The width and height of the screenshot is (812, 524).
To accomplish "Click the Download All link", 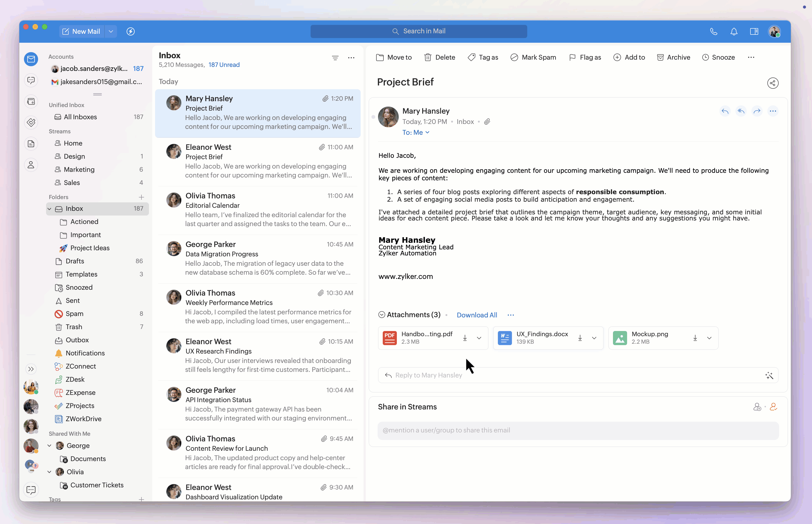I will click(x=477, y=315).
